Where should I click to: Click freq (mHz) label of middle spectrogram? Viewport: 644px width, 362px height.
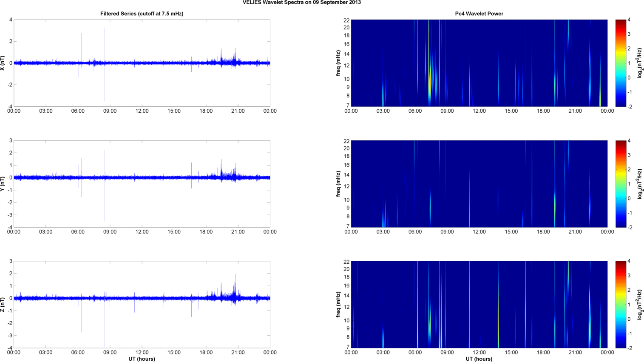pyautogui.click(x=338, y=184)
